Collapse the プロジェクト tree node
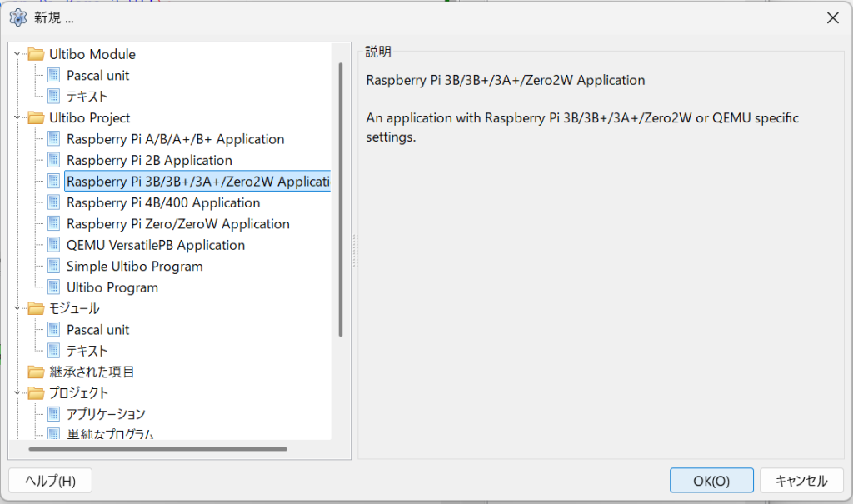 point(17,392)
